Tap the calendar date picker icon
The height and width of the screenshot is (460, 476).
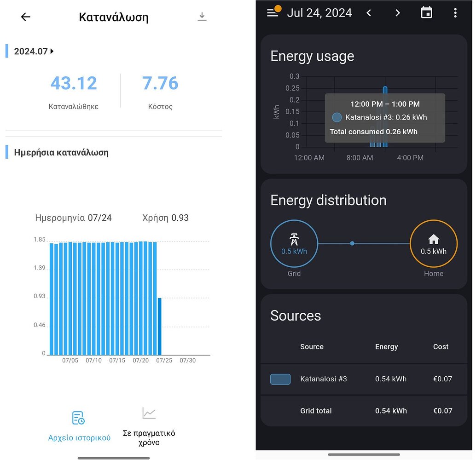(426, 13)
